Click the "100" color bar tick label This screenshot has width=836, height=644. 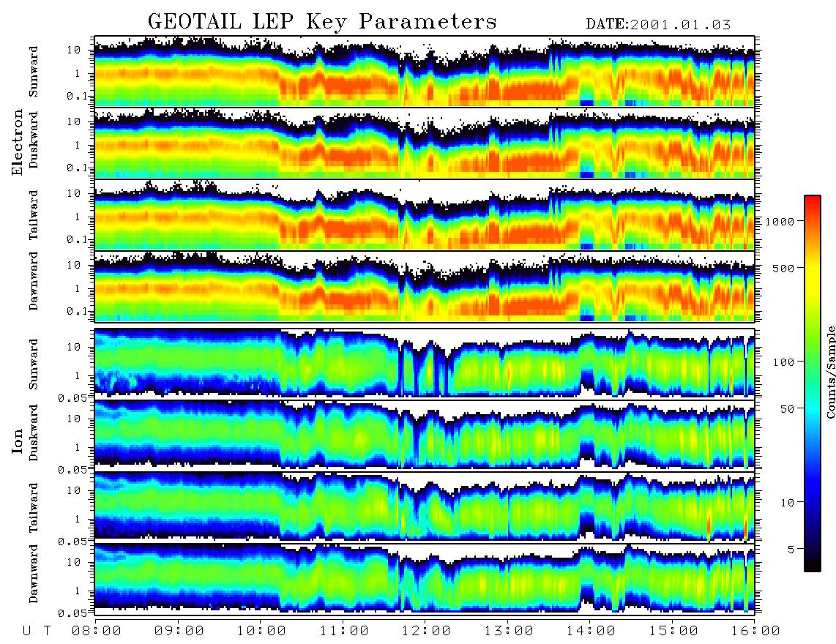(784, 362)
